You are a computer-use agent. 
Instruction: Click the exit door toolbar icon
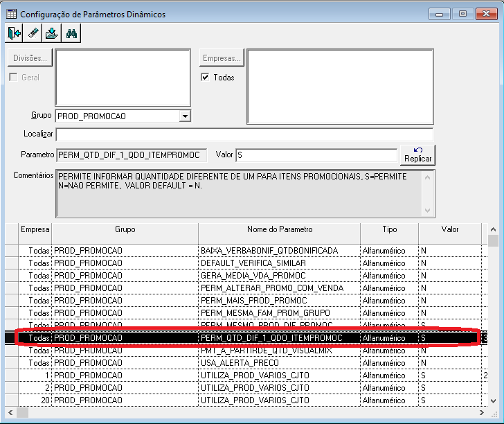coord(14,33)
